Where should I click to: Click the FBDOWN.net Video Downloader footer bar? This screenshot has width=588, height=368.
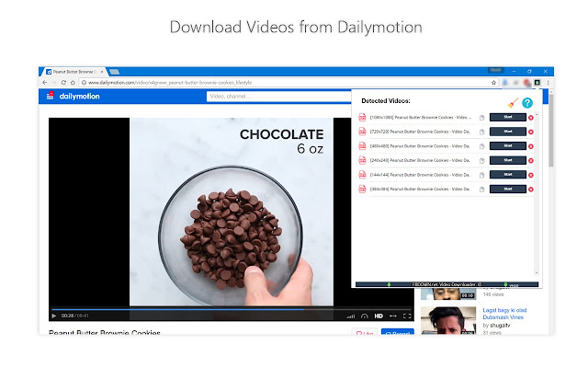pos(447,284)
